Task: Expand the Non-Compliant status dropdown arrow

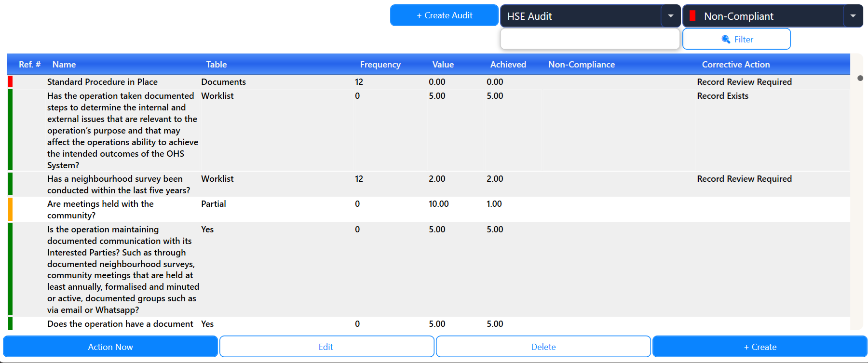Action: point(853,16)
